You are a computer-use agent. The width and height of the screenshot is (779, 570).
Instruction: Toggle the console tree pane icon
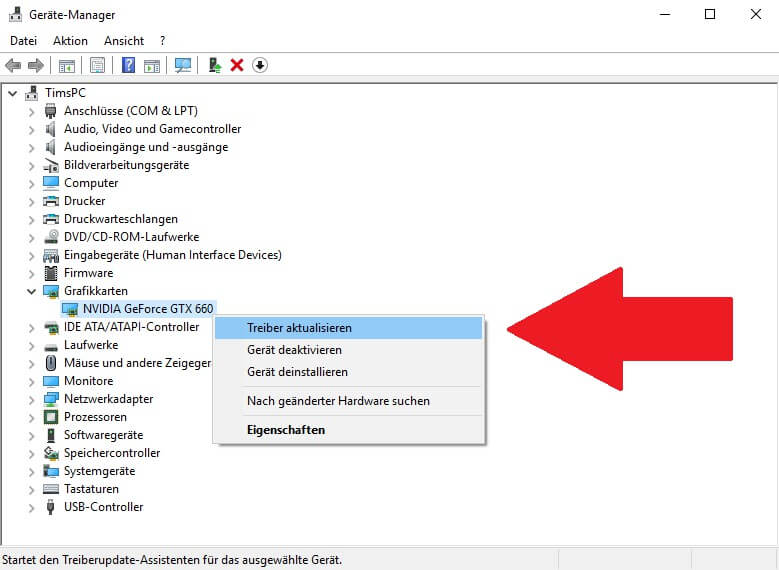click(67, 65)
